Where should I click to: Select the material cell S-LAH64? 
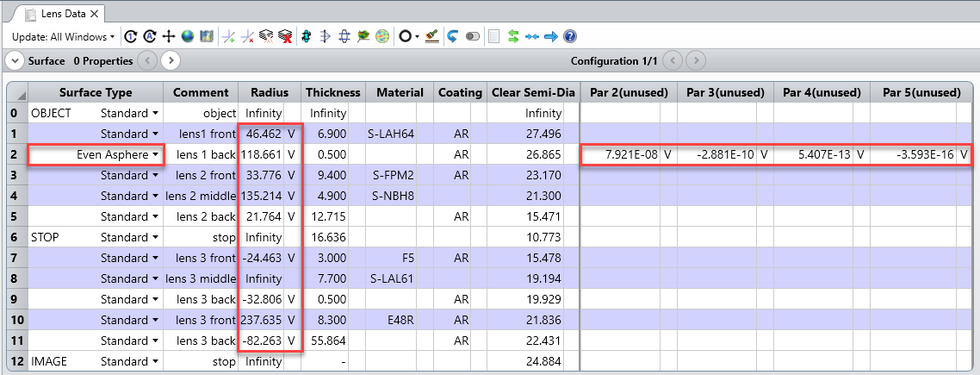pyautogui.click(x=392, y=134)
